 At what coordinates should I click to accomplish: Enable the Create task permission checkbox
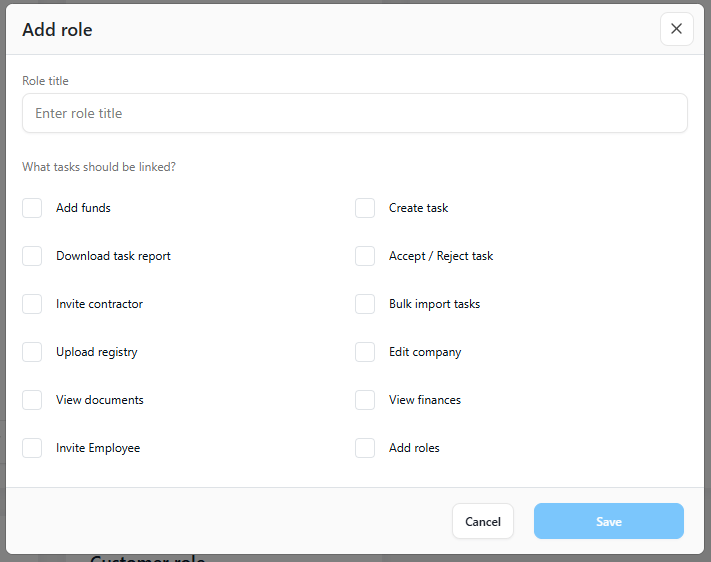pos(365,208)
